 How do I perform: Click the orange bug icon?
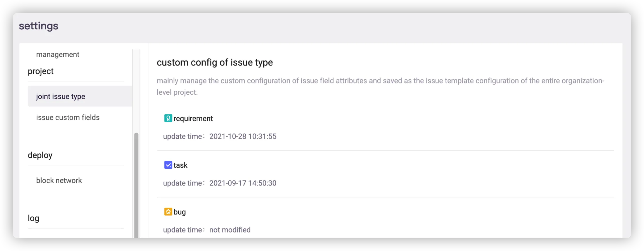pos(168,212)
